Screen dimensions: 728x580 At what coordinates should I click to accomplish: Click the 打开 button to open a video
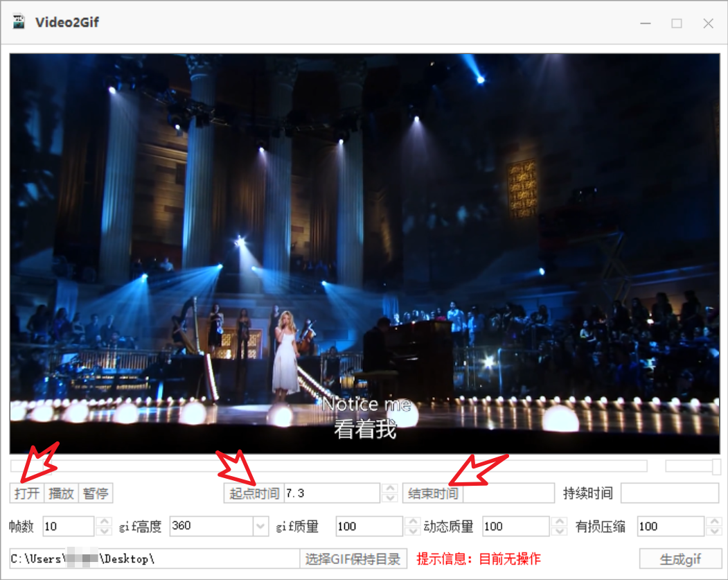click(x=27, y=493)
